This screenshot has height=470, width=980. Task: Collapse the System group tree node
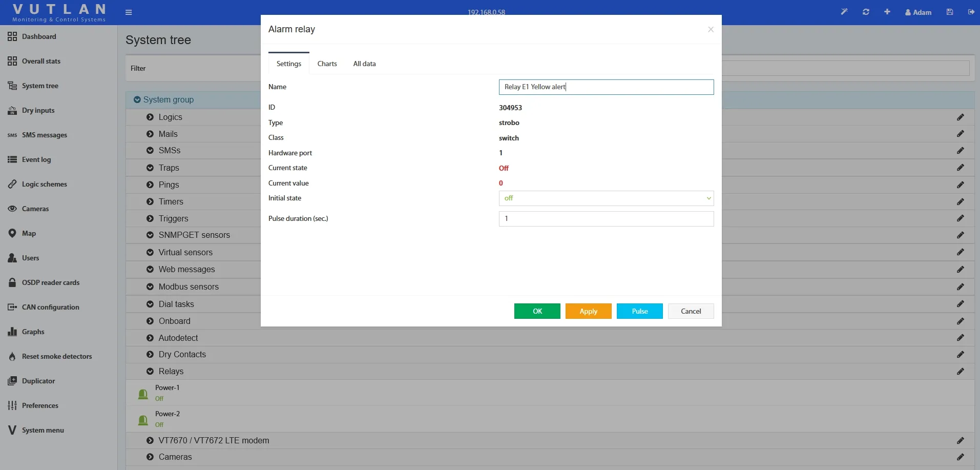[137, 100]
